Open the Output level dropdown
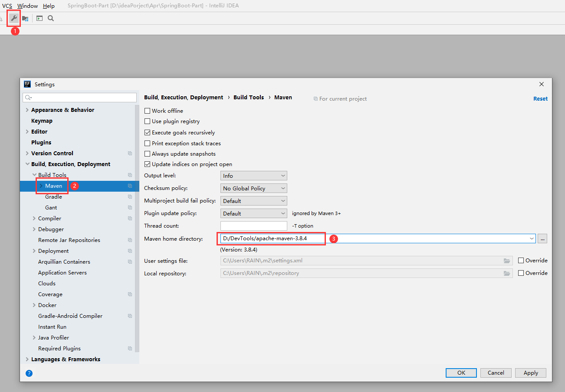 click(x=254, y=176)
